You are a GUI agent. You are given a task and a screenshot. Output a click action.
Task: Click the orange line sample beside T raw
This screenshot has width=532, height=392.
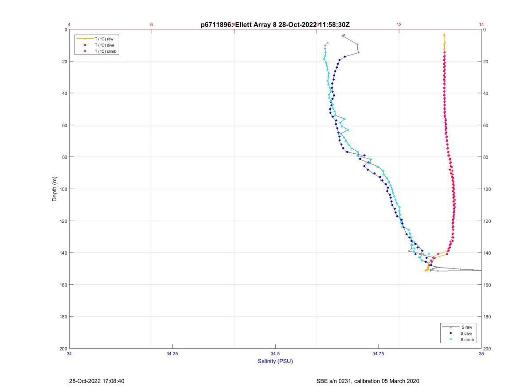(x=84, y=39)
